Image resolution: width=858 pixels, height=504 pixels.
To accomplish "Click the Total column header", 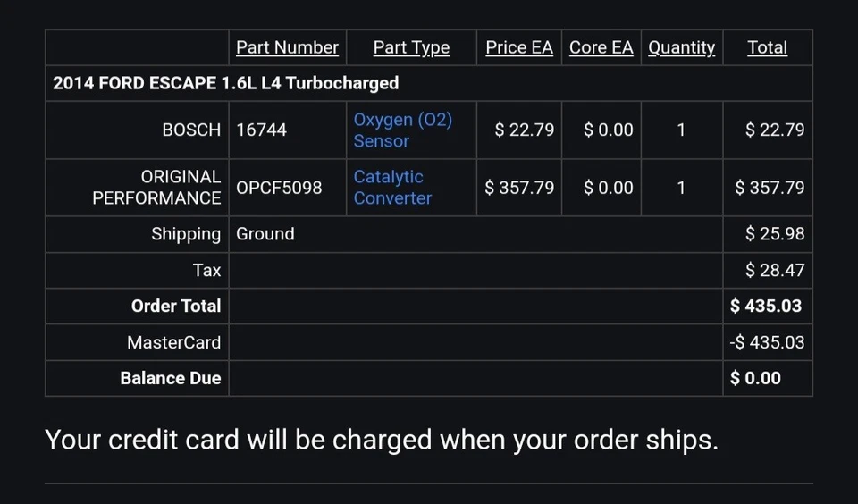I will pyautogui.click(x=767, y=47).
